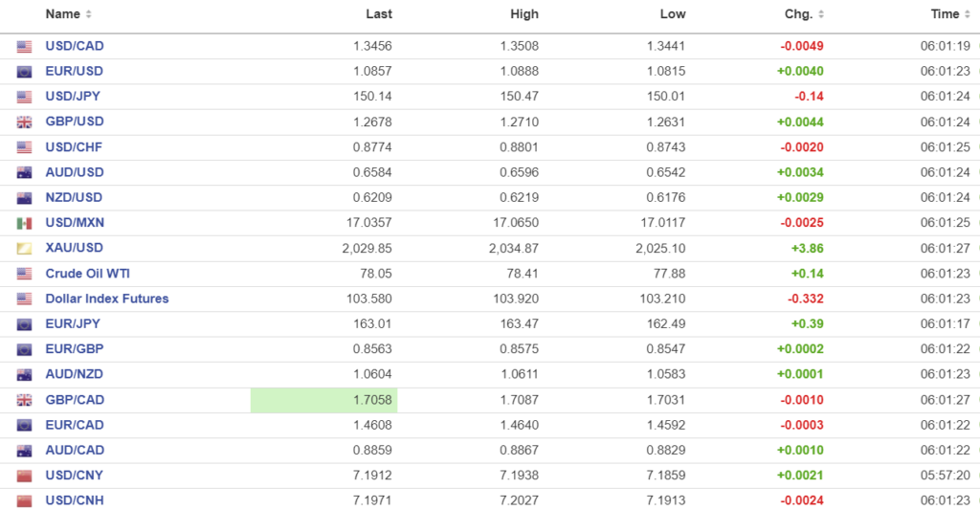Click the UK flag icon beside GBP/USD
Viewport: 980px width, 510px height.
[24, 122]
